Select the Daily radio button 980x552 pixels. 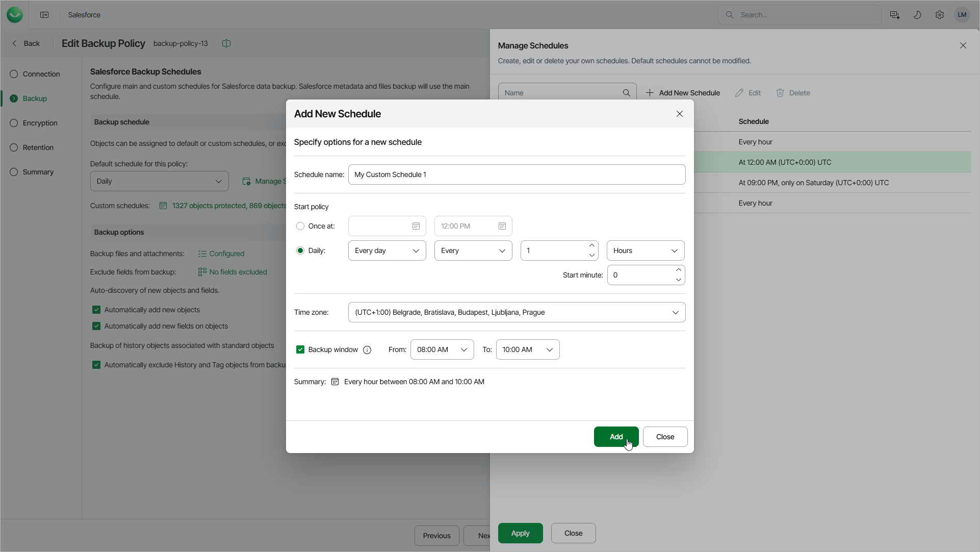300,251
